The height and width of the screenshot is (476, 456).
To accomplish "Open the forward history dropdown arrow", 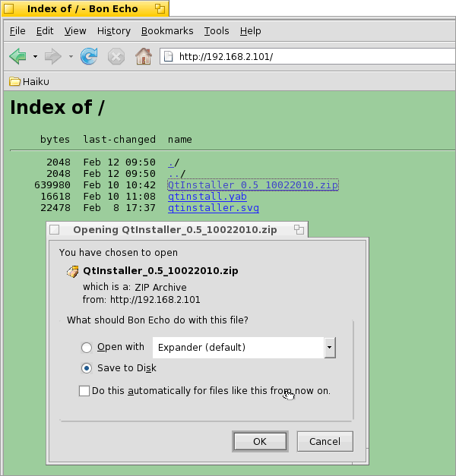I will pyautogui.click(x=71, y=57).
